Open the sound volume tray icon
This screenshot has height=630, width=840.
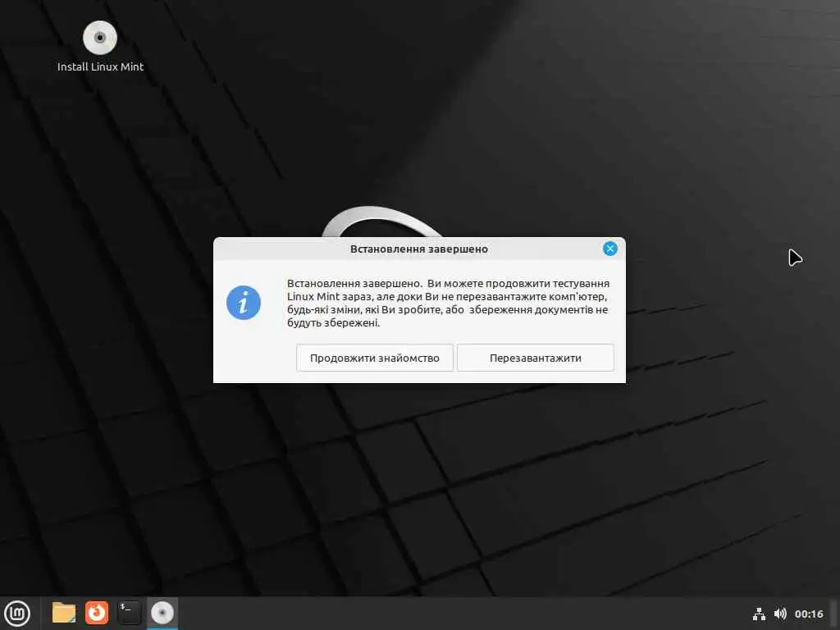point(780,614)
